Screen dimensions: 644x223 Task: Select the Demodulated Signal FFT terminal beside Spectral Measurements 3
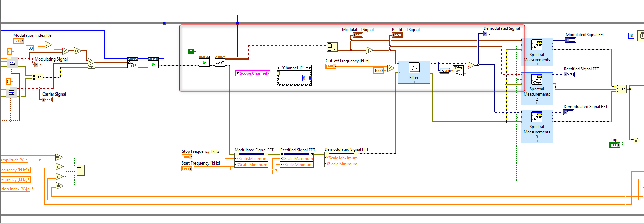569,112
